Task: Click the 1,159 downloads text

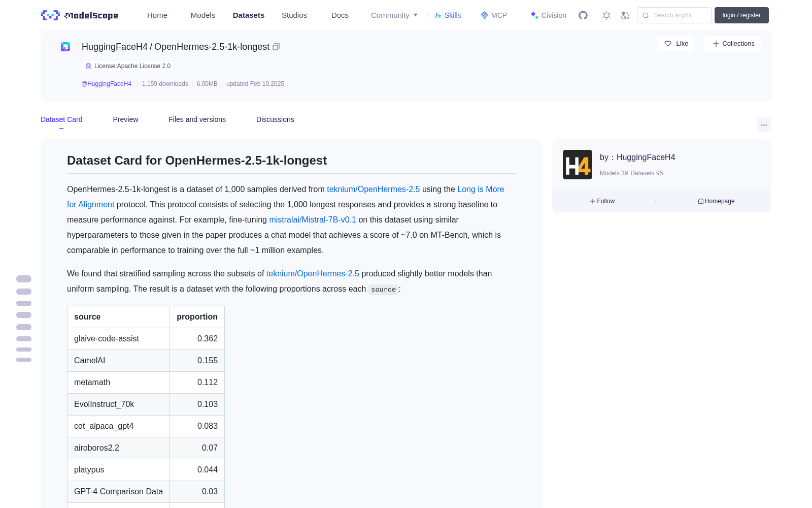Action: click(165, 84)
